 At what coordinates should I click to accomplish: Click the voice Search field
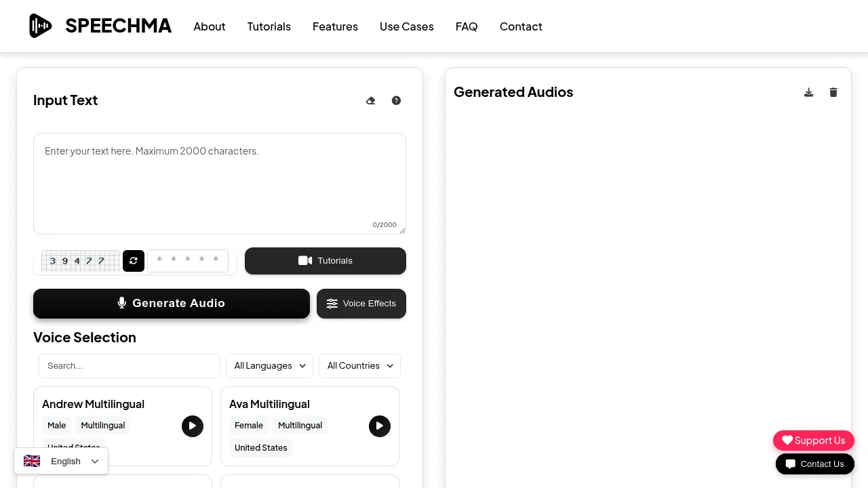(129, 366)
